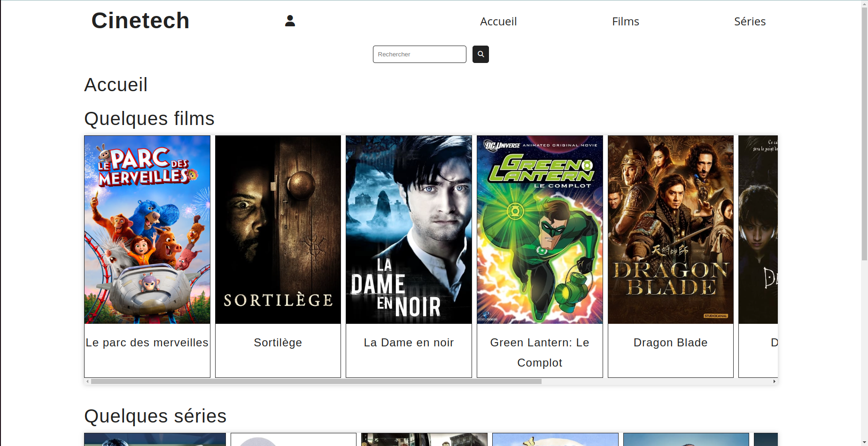Click the 'Accueil' page heading
The height and width of the screenshot is (446, 868).
116,85
